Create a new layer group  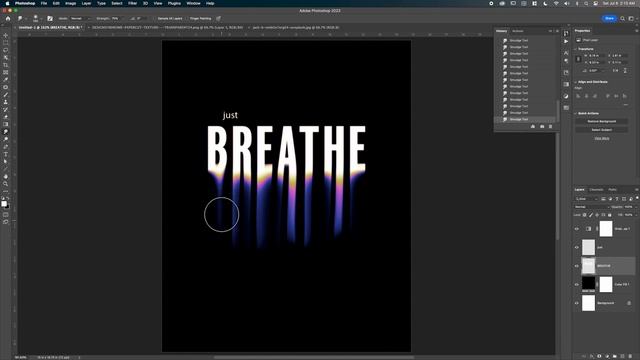tap(615, 356)
